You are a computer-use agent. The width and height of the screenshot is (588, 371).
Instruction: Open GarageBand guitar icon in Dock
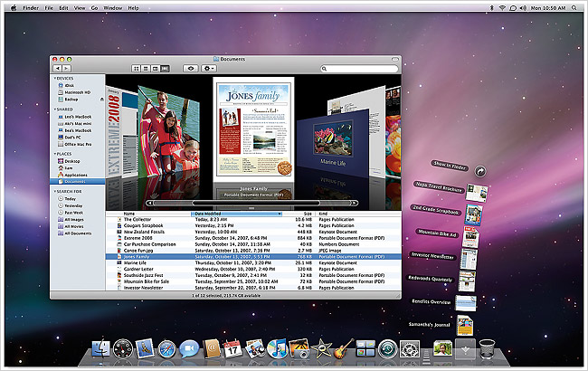[x=344, y=348]
